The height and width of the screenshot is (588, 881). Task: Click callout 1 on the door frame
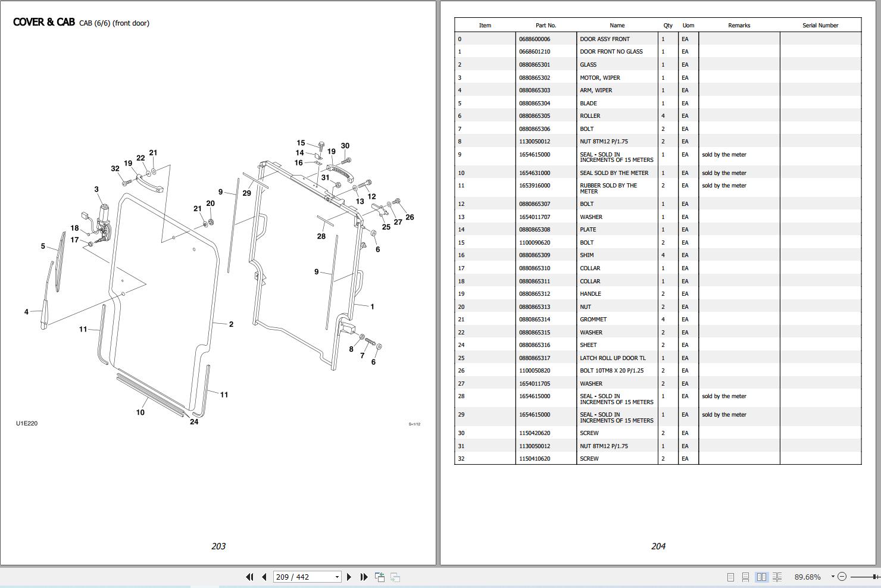click(x=372, y=307)
